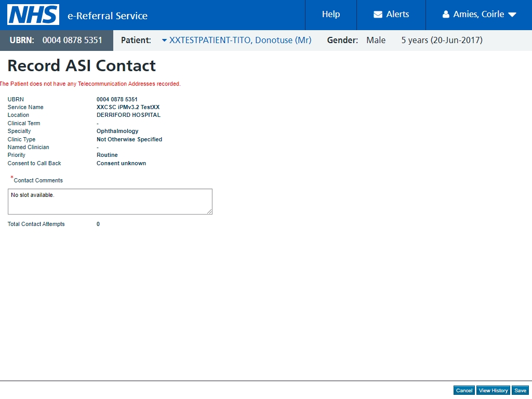The width and height of the screenshot is (532, 399).
Task: Click the UBRN 0004 0878 5351 banner
Action: [x=56, y=41]
